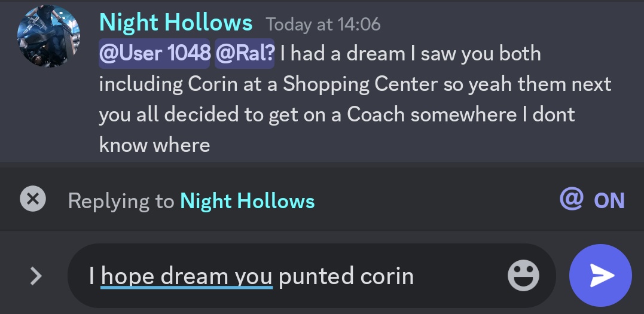Focus the message input field

tap(454, 276)
